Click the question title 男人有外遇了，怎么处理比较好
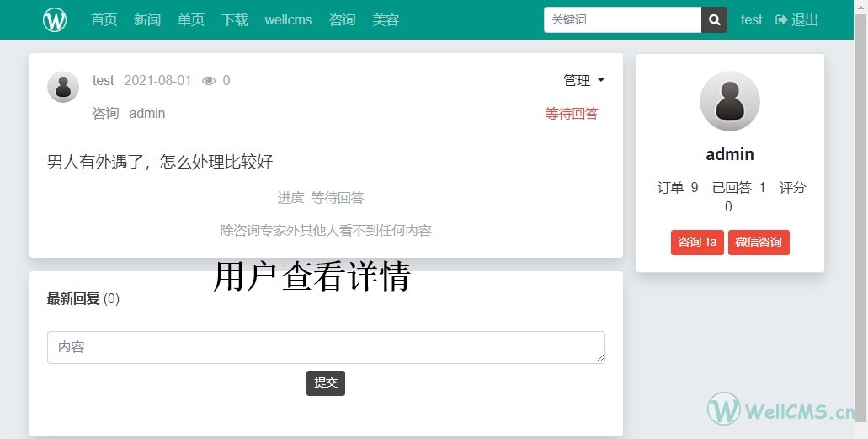The image size is (868, 439). click(160, 162)
